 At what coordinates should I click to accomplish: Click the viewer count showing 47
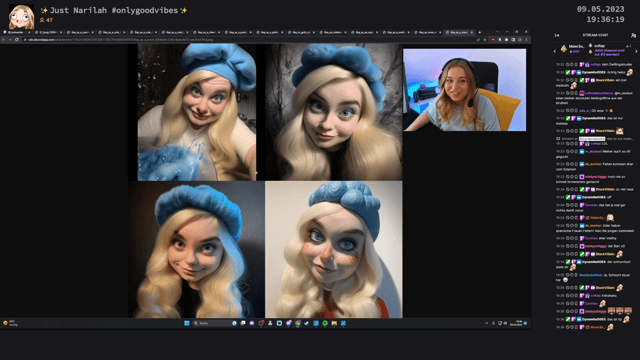(x=47, y=20)
